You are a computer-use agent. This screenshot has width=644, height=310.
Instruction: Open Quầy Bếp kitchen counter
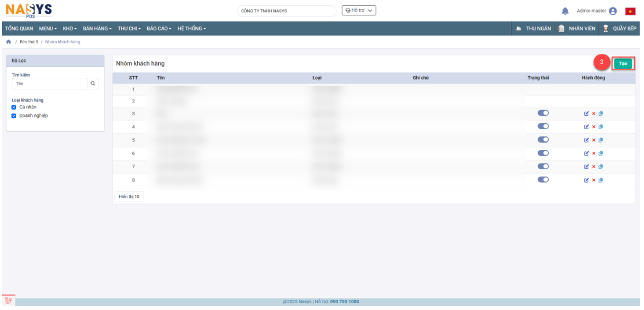tap(619, 28)
